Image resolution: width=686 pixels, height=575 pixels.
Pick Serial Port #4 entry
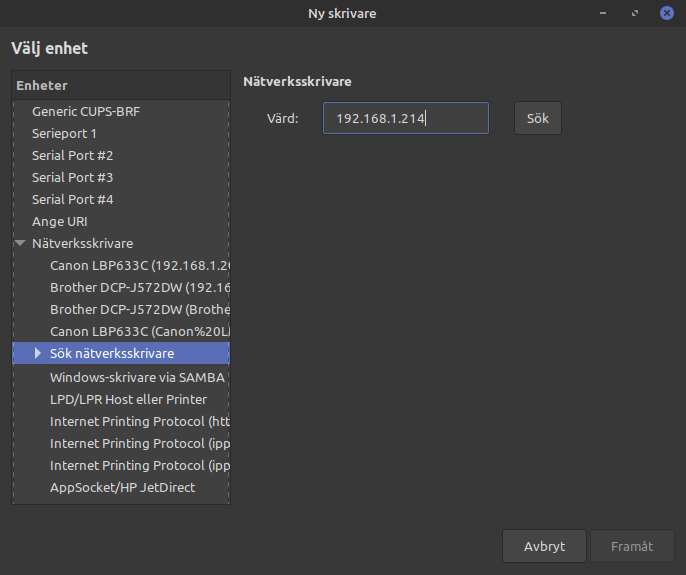(72, 199)
